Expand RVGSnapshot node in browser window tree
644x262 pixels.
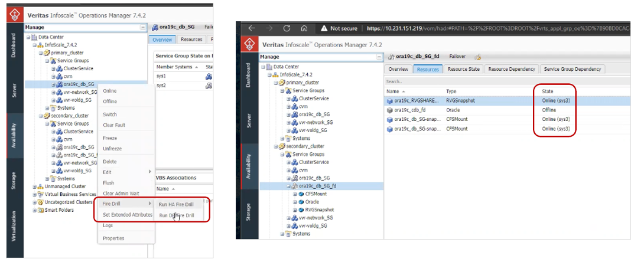point(295,210)
